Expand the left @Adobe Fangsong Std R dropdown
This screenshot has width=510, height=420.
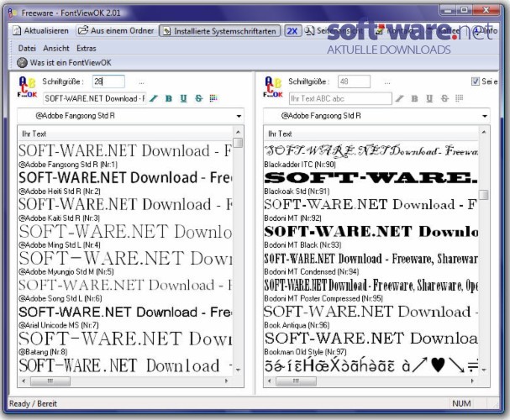239,116
